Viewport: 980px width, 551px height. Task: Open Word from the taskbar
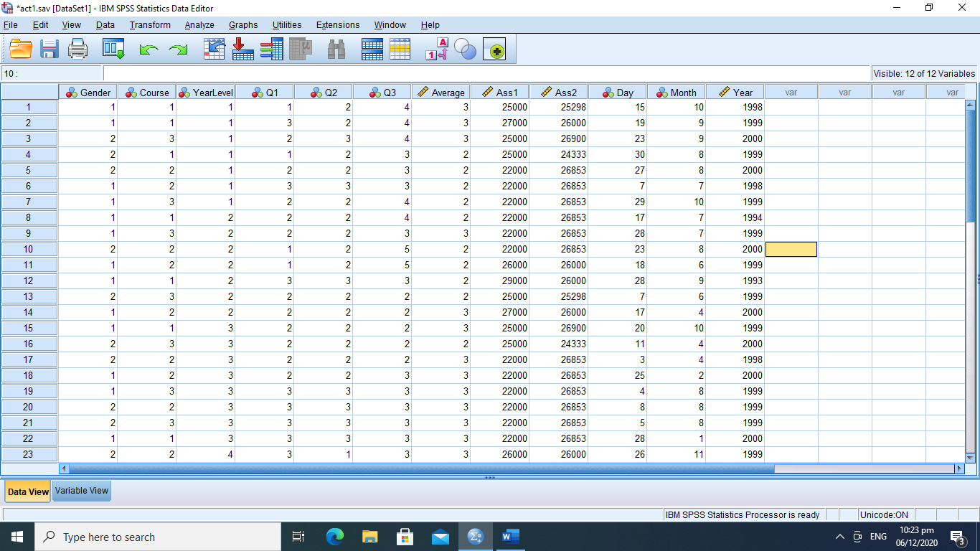pos(510,536)
